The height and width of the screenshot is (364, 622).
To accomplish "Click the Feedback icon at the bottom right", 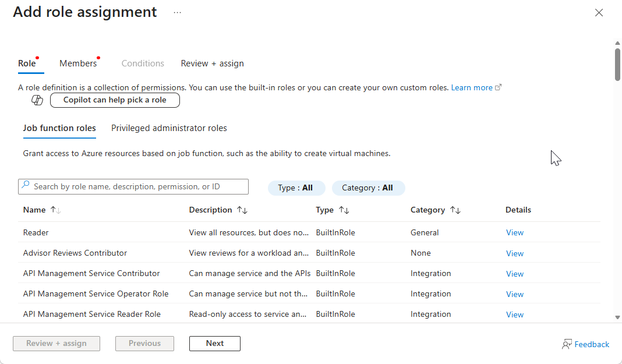I will click(x=567, y=344).
